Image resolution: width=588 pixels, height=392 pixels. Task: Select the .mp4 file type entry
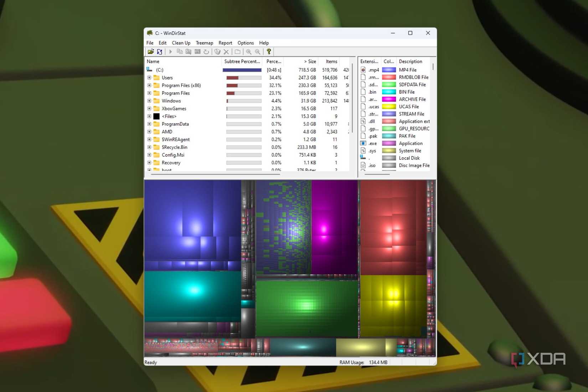373,70
